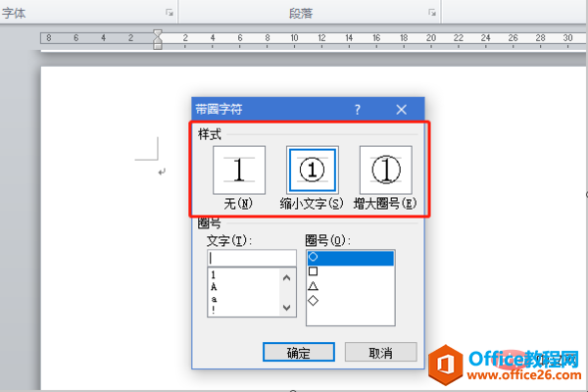Open the 段落 group dialog launcher
Viewport: 588px width, 392px height.
[x=431, y=14]
